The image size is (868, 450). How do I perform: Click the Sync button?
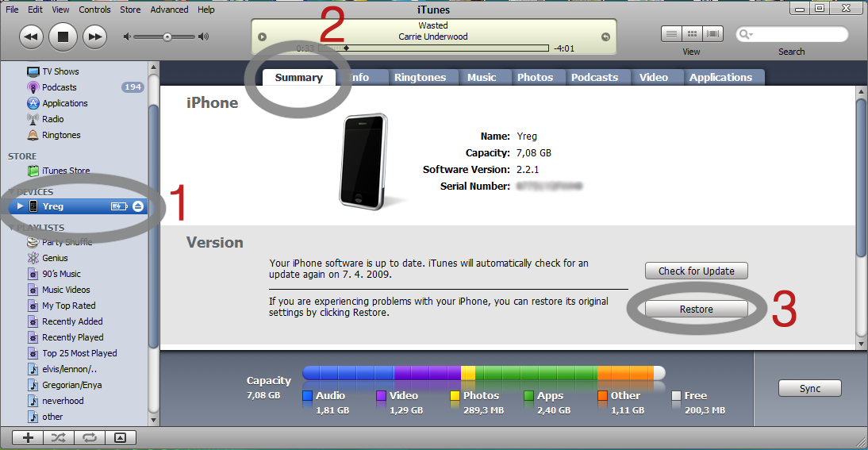(x=810, y=389)
